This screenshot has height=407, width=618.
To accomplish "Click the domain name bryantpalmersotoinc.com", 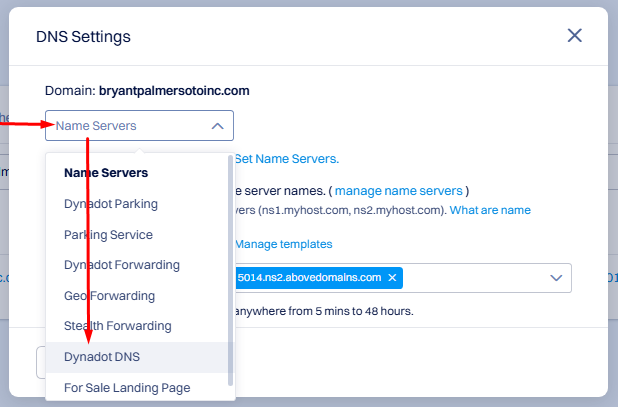I will (174, 91).
